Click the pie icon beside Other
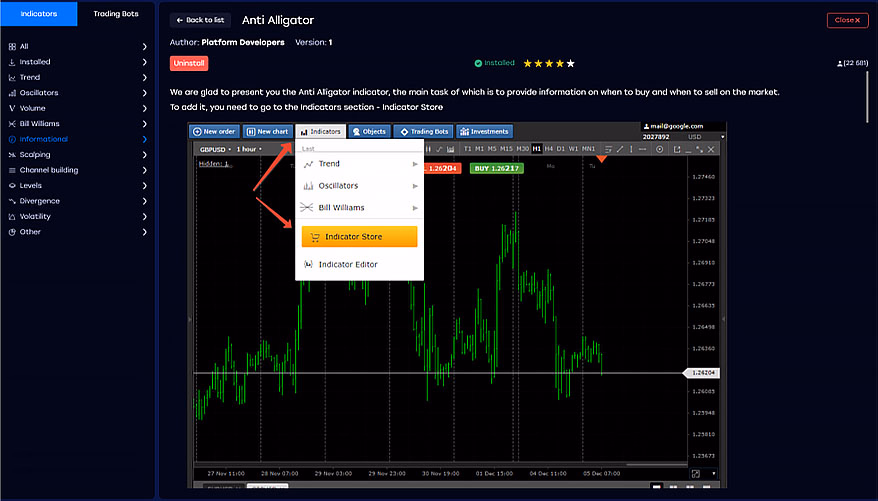878x501 pixels. click(12, 232)
